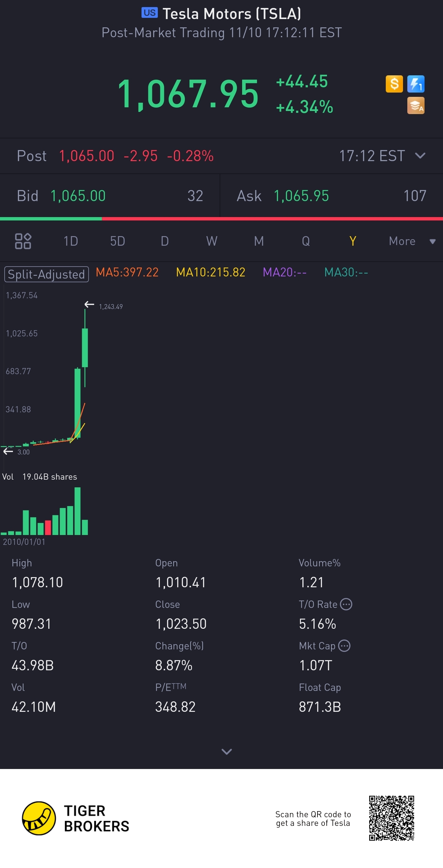
Task: Tap the Scan the QR code text
Action: [x=313, y=818]
